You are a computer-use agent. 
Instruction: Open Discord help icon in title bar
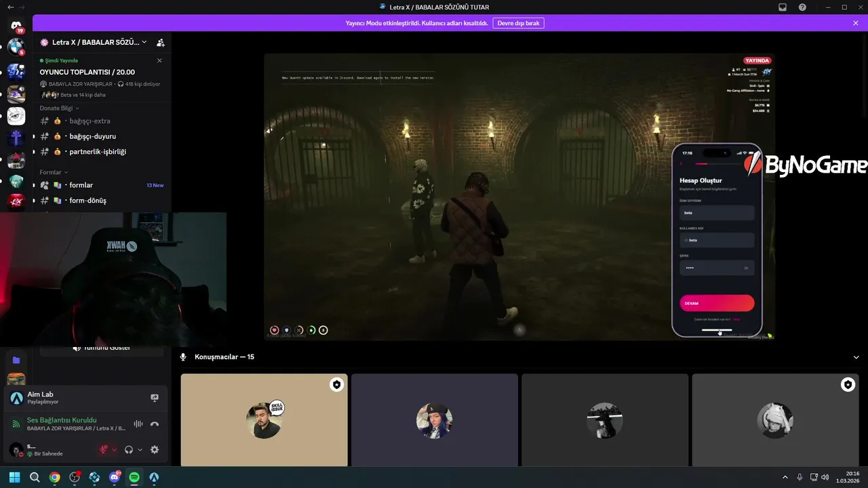tap(802, 7)
